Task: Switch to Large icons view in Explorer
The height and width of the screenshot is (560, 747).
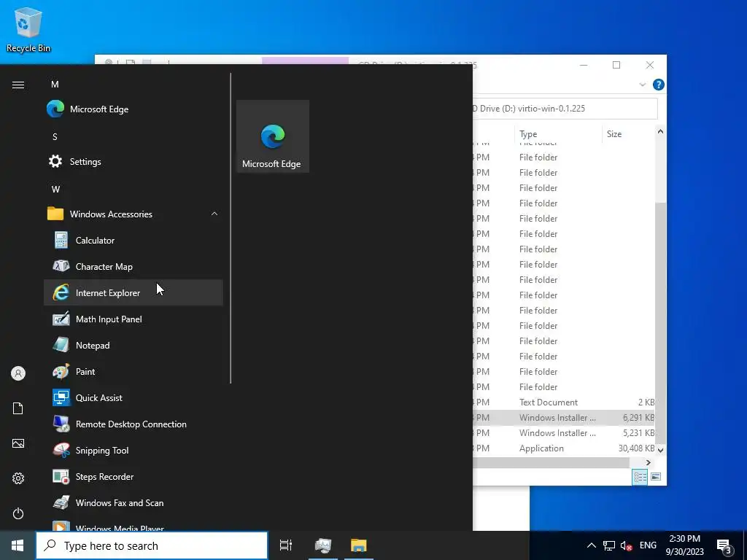Action: point(656,477)
